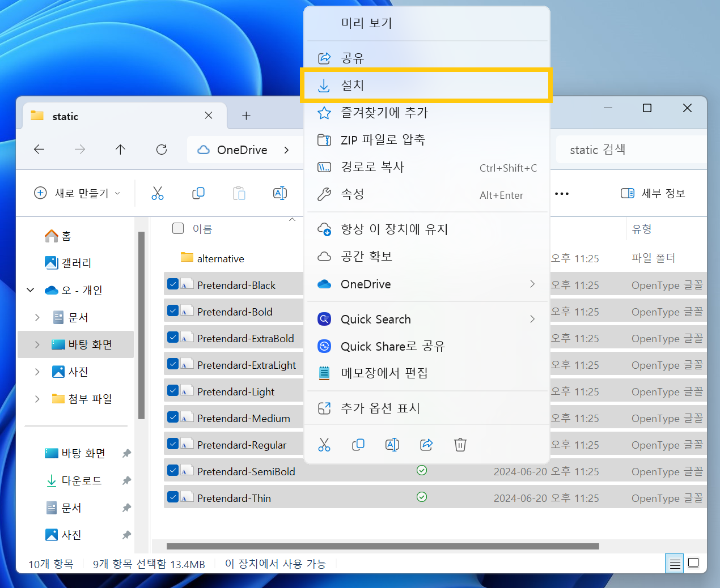This screenshot has height=588, width=720.
Task: Toggle the 세부 정보 pane button
Action: (x=653, y=194)
